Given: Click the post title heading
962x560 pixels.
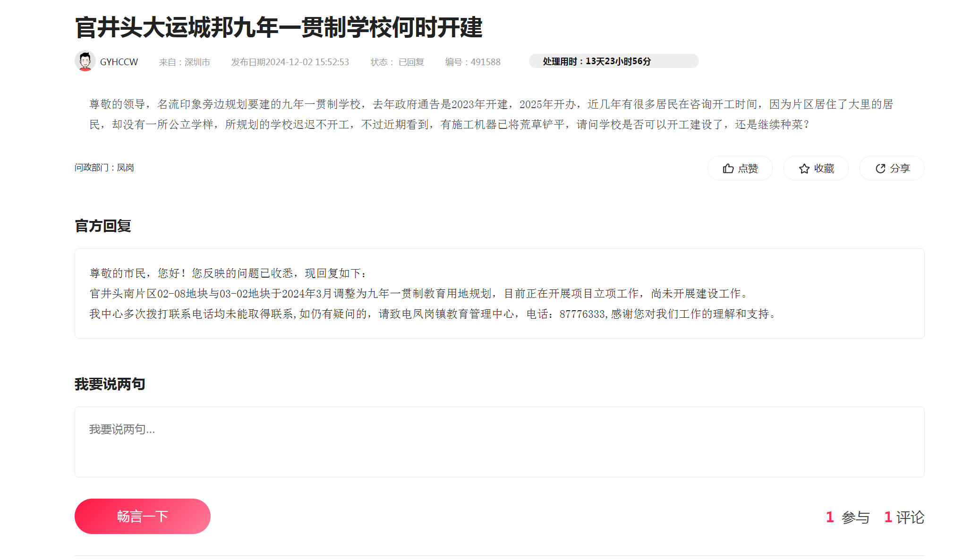Looking at the screenshot, I should (279, 27).
